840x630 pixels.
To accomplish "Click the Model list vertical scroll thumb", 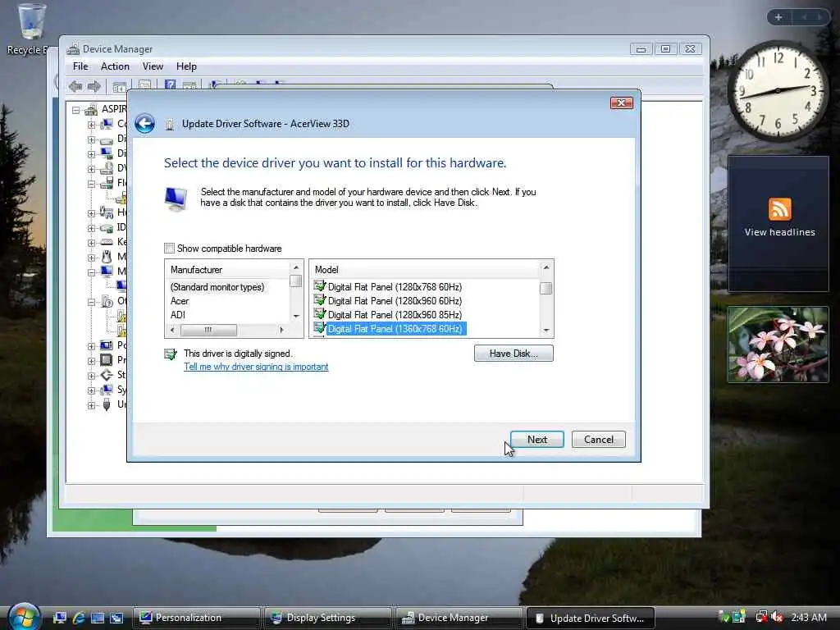I will point(546,288).
